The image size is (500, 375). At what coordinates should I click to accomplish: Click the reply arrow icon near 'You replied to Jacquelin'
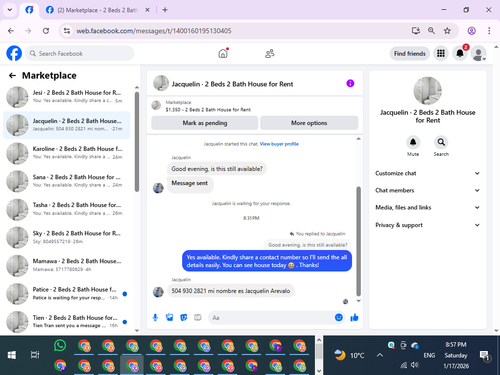[x=292, y=234]
